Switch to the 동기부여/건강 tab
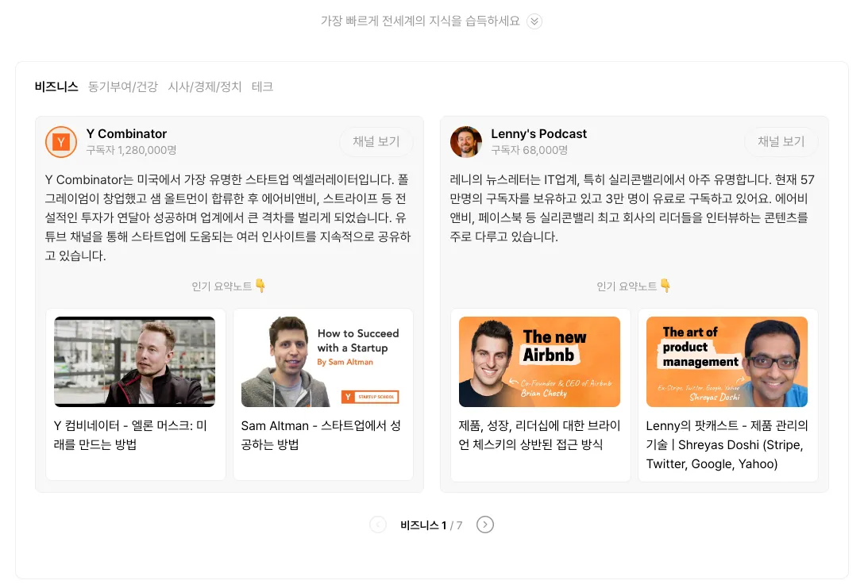This screenshot has height=588, width=868. pos(123,86)
